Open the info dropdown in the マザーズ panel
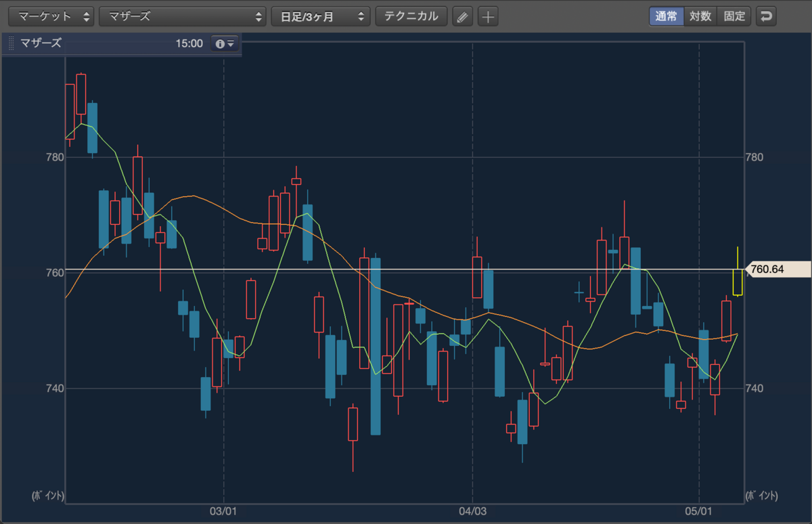The height and width of the screenshot is (524, 812). click(x=224, y=43)
